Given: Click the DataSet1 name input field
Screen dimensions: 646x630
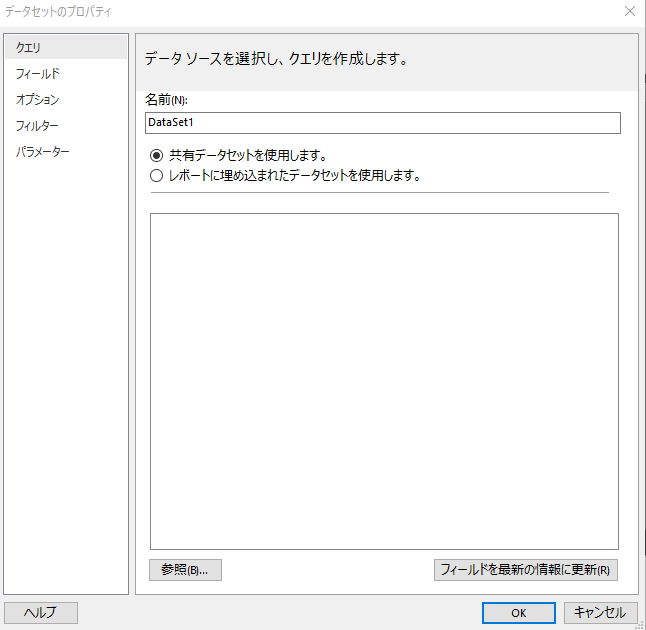Looking at the screenshot, I should click(x=382, y=122).
